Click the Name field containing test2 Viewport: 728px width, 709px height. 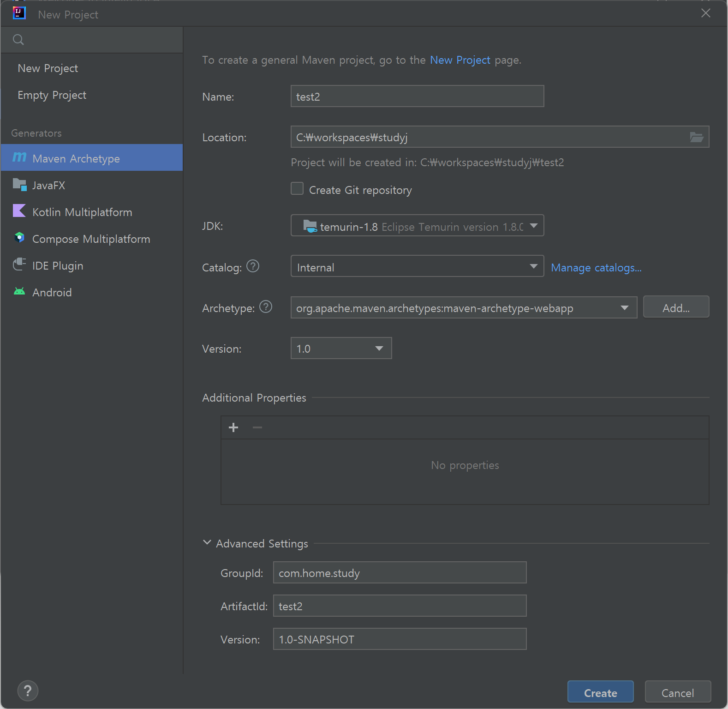tap(417, 96)
